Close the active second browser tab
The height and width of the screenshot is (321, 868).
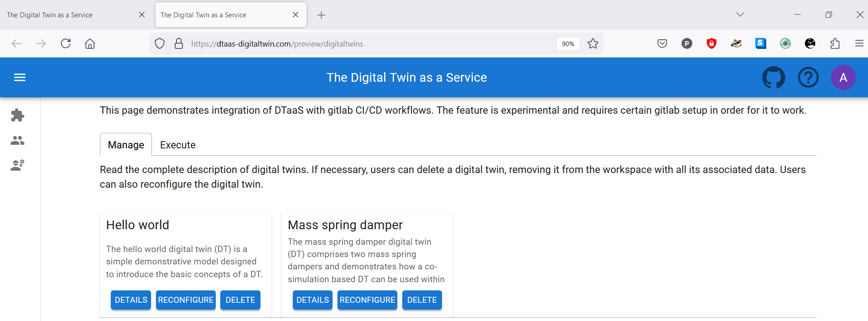click(296, 15)
